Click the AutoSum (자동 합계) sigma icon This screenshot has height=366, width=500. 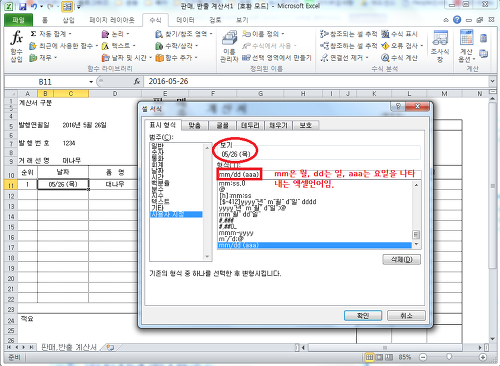click(x=33, y=34)
